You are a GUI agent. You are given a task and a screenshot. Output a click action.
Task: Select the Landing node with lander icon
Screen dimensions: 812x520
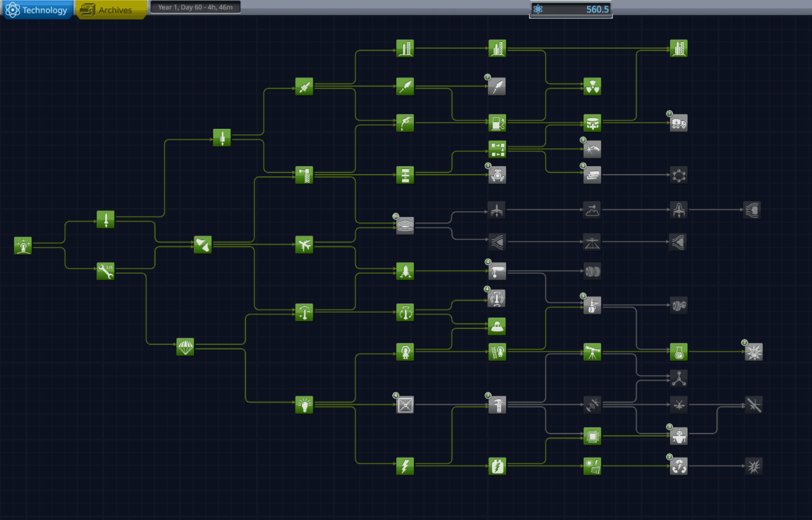click(405, 271)
